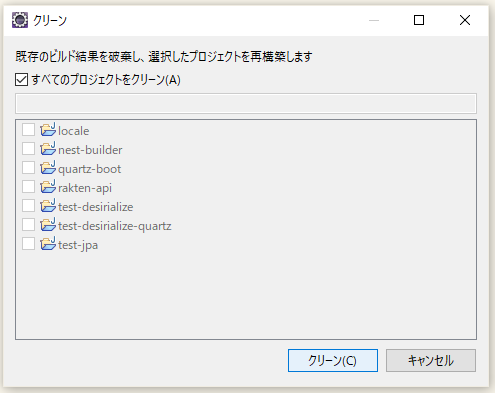Screen dimensions: 495x393
Task: Select the test-desirialize project name
Action: coord(95,207)
